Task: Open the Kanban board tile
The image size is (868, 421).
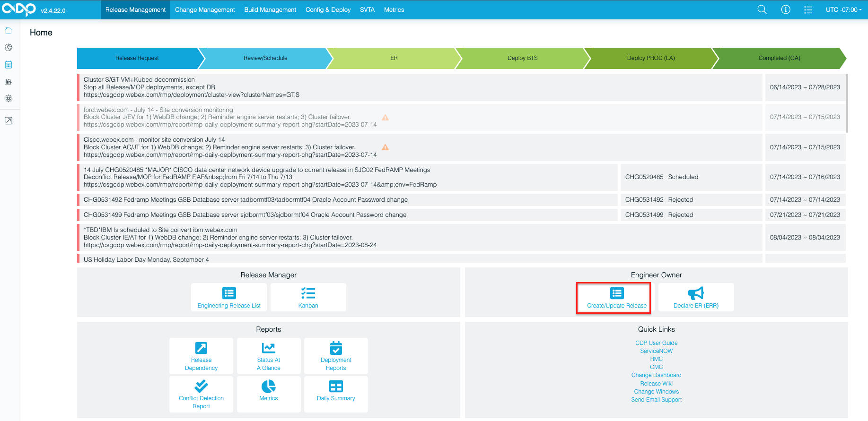Action: 308,298
